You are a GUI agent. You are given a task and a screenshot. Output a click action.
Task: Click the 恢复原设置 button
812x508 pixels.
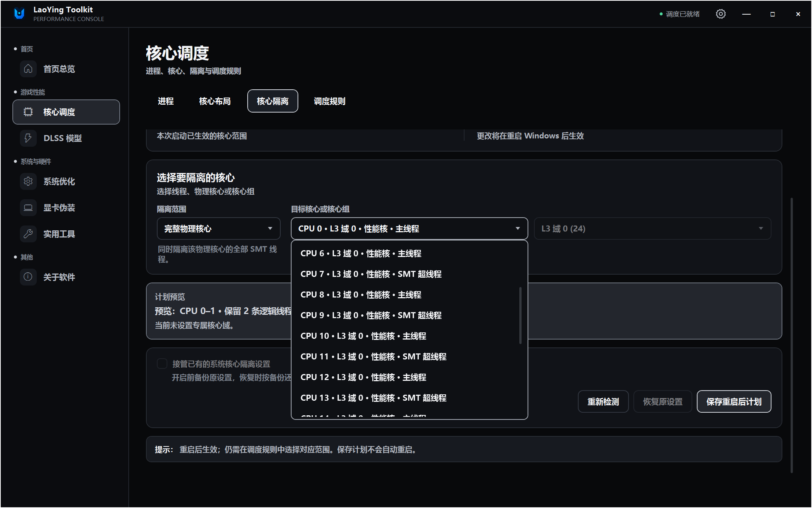[663, 401]
